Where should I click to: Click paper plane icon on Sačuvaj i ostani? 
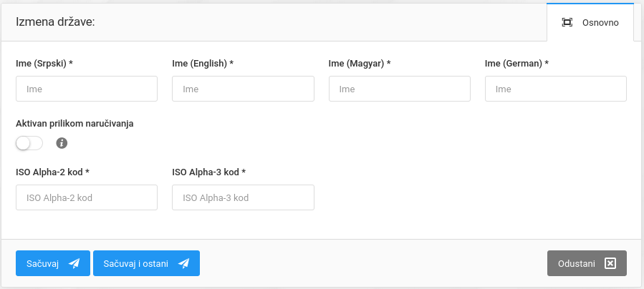coord(184,263)
